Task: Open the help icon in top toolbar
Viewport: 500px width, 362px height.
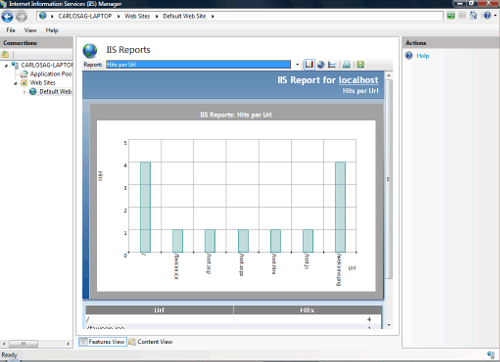Action: point(487,16)
